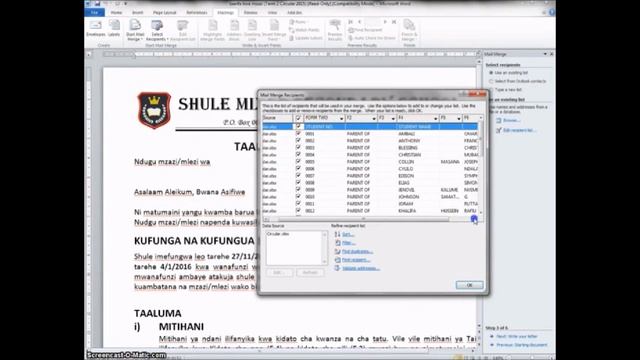The height and width of the screenshot is (360, 640).
Task: Open the Envelopes tool in the ribbon
Action: pyautogui.click(x=96, y=29)
